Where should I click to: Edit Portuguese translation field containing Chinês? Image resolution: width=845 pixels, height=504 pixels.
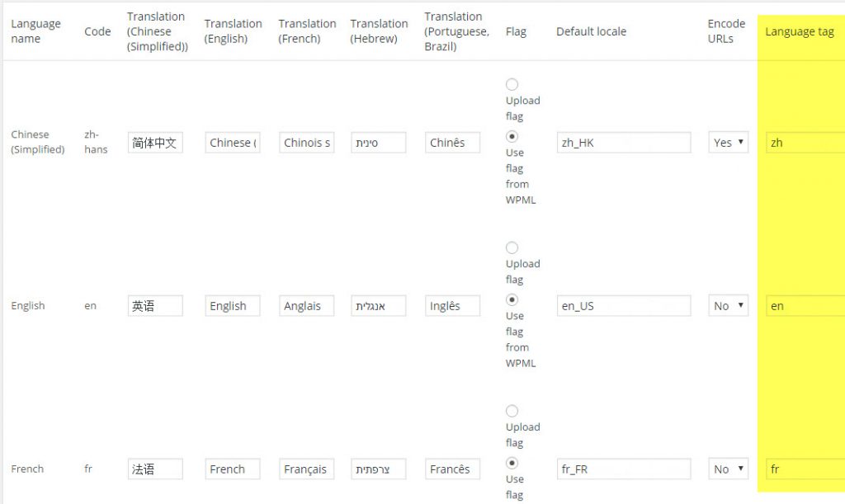[x=452, y=143]
